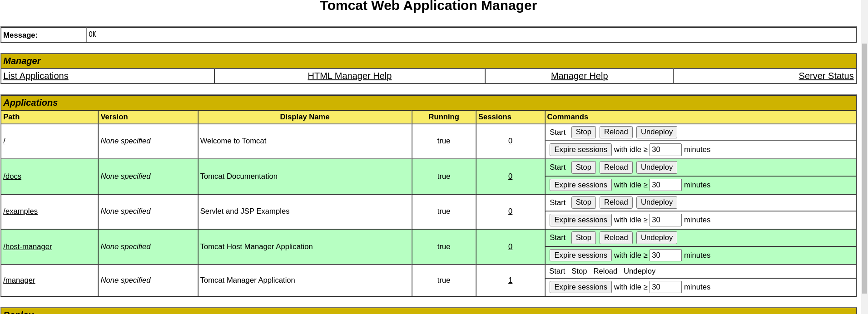The image size is (868, 314).
Task: Focus idle minutes field for /host-manager
Action: (665, 255)
